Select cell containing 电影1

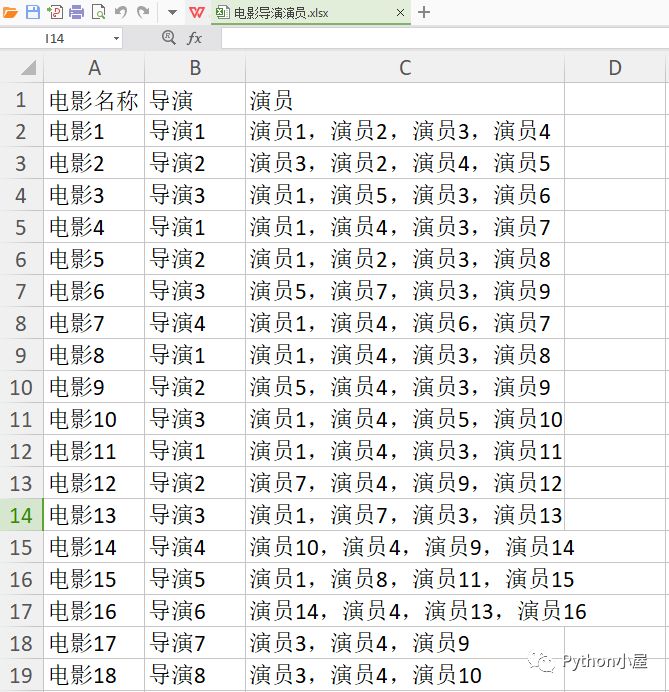(x=94, y=131)
